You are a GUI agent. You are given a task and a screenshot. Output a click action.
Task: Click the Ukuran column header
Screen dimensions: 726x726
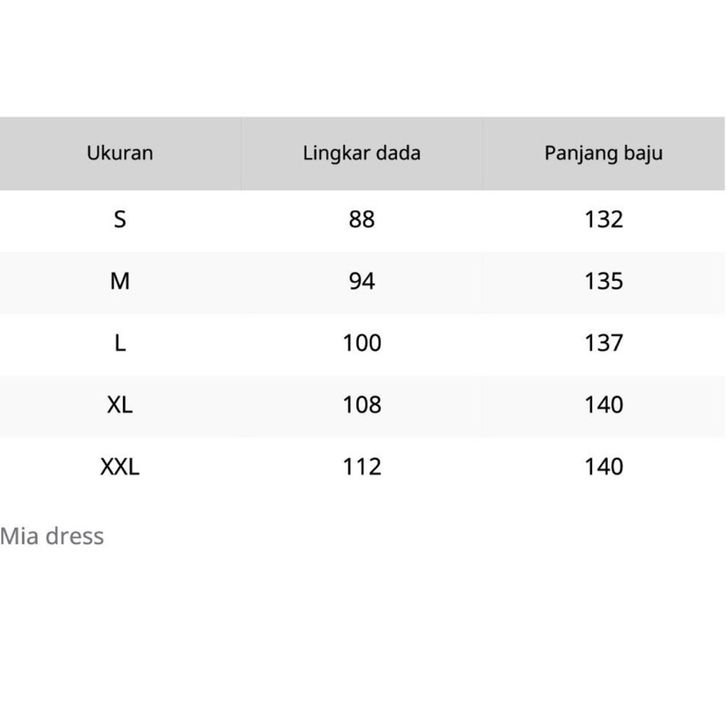(120, 153)
